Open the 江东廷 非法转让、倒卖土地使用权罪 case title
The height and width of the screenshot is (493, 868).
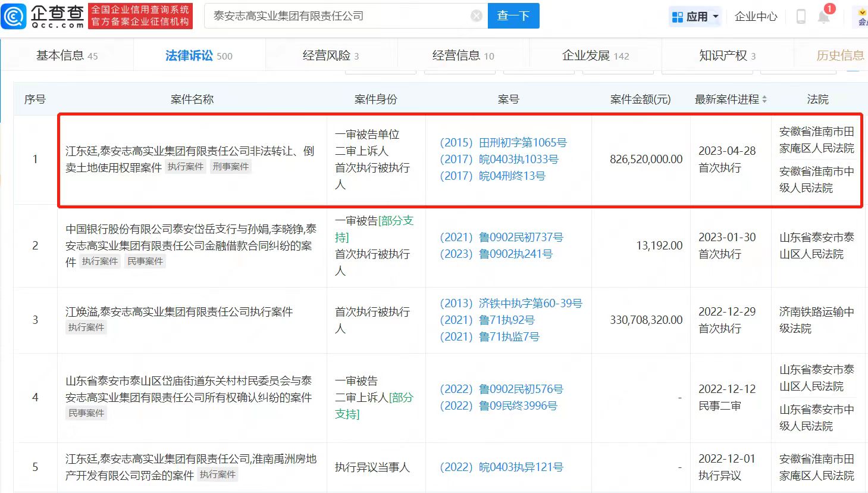pos(190,159)
